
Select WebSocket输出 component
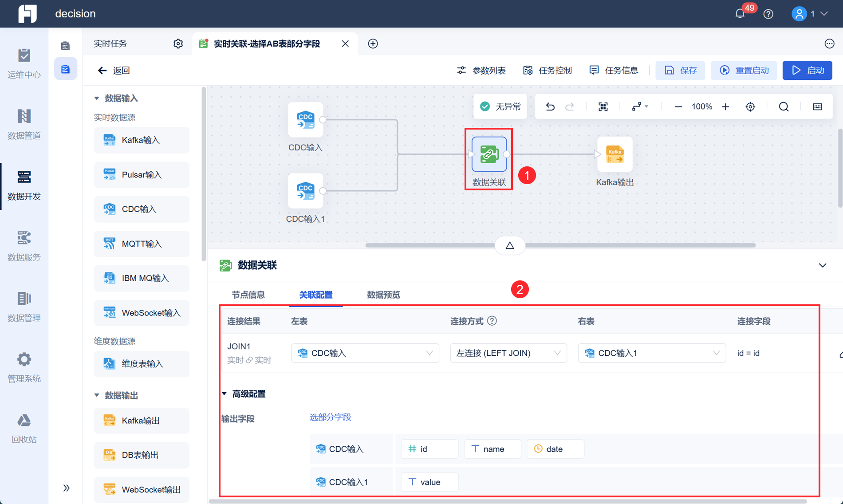point(142,490)
